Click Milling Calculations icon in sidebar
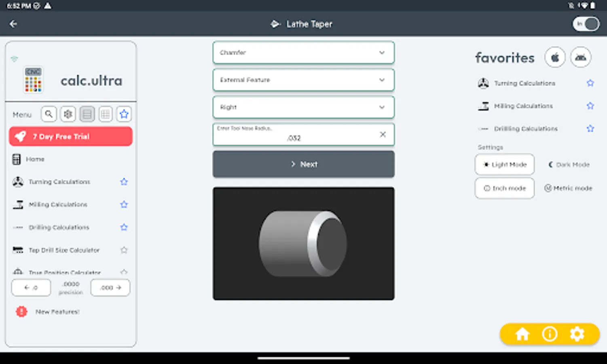607x364 pixels. [18, 205]
